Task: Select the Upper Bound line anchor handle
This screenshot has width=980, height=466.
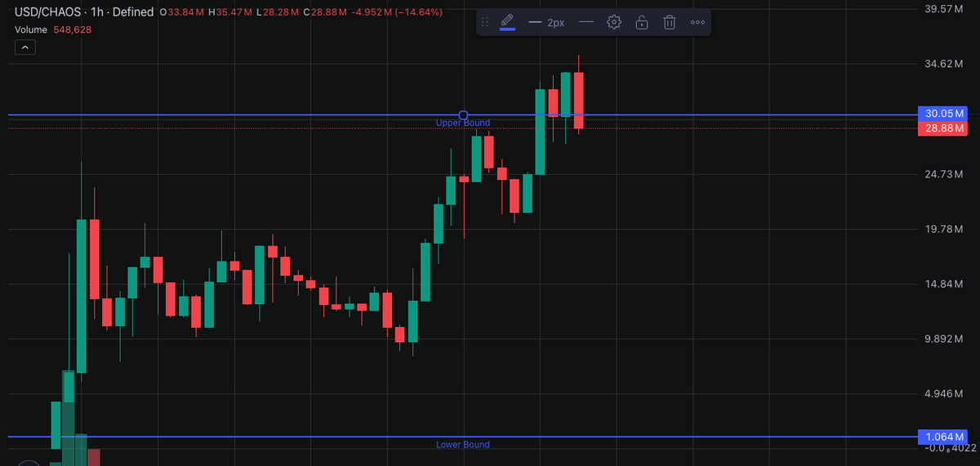Action: 463,115
